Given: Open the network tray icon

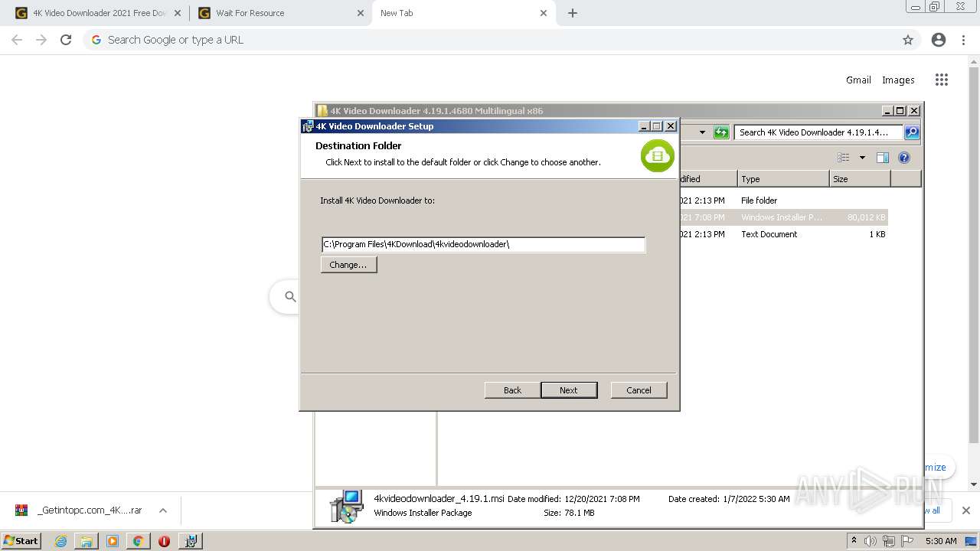Looking at the screenshot, I should pyautogui.click(x=889, y=541).
